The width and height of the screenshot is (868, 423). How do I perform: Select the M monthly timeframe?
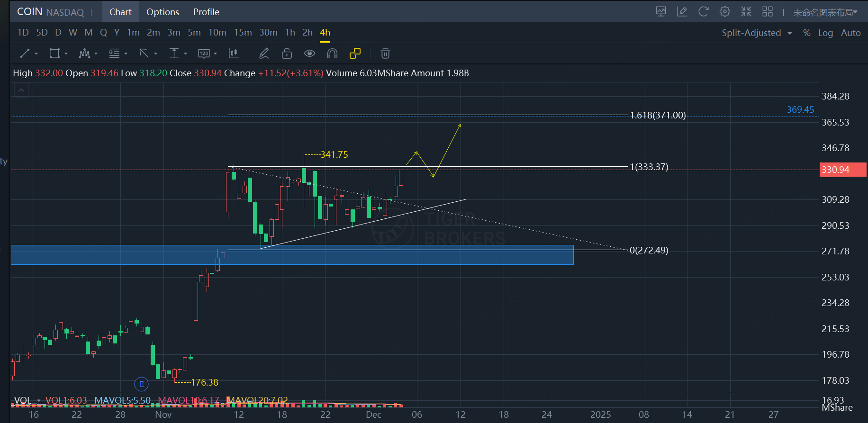89,33
